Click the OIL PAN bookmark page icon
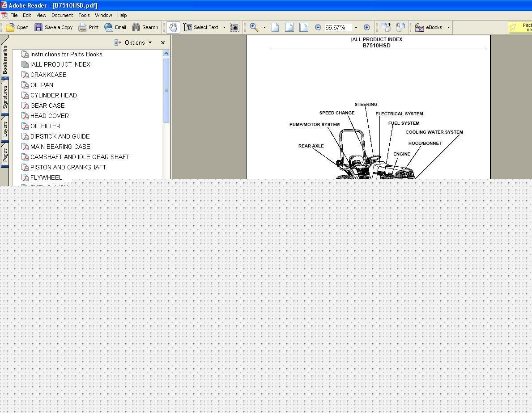The height and width of the screenshot is (413, 532). click(25, 85)
